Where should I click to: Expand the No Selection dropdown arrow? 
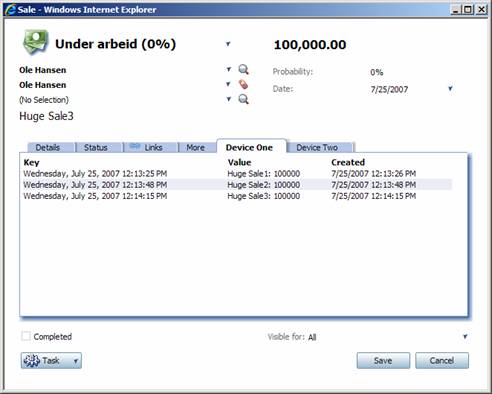tap(228, 99)
